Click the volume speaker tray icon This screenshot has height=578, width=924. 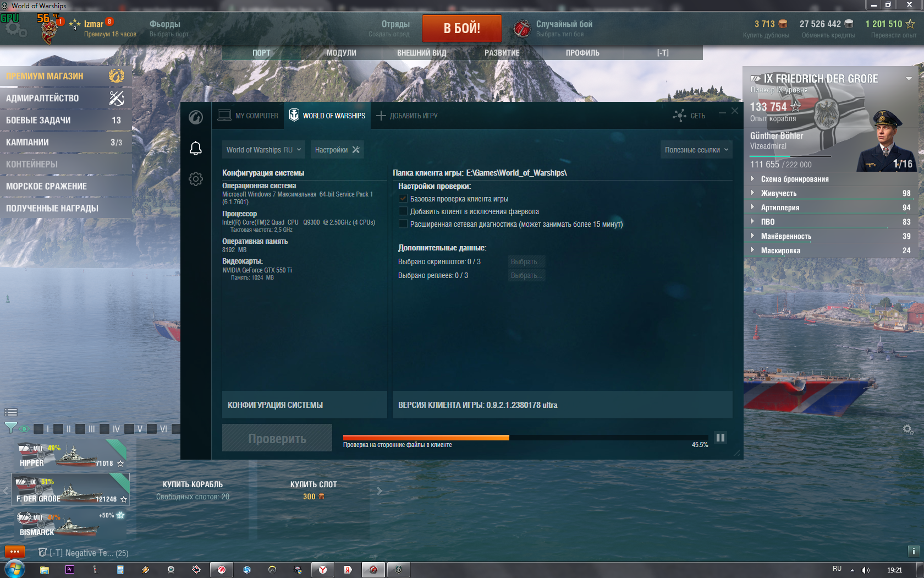[x=866, y=570]
